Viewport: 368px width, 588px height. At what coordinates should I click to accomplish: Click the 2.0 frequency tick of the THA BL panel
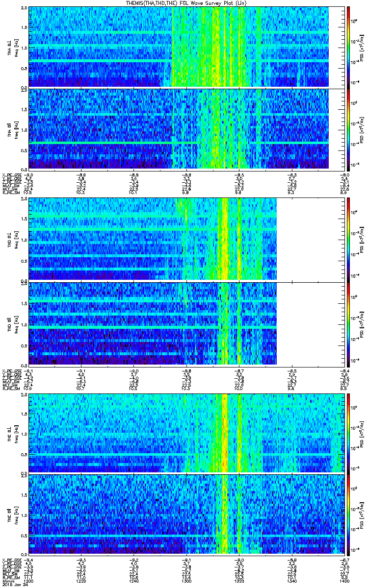(x=25, y=9)
